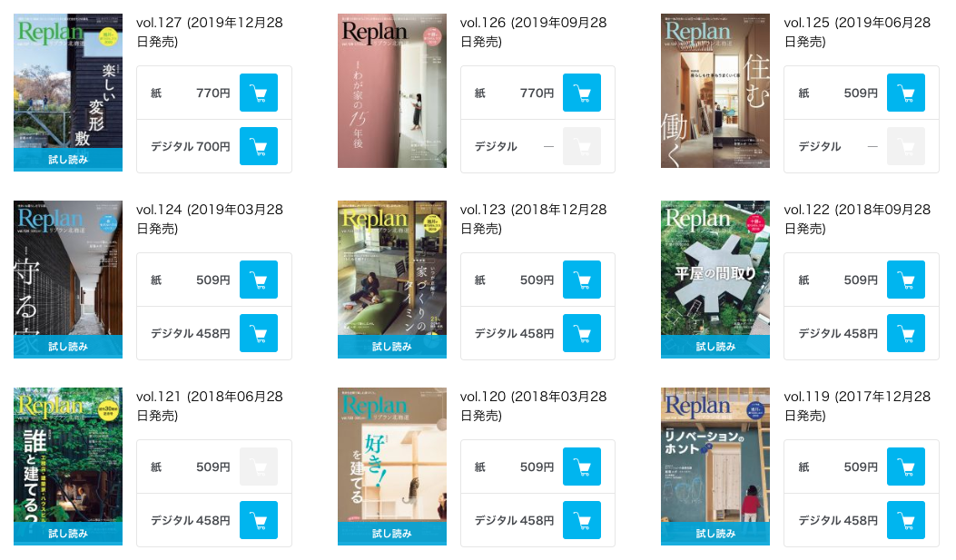956x560 pixels.
Task: Add vol.127 paper edition to cart
Action: [259, 93]
